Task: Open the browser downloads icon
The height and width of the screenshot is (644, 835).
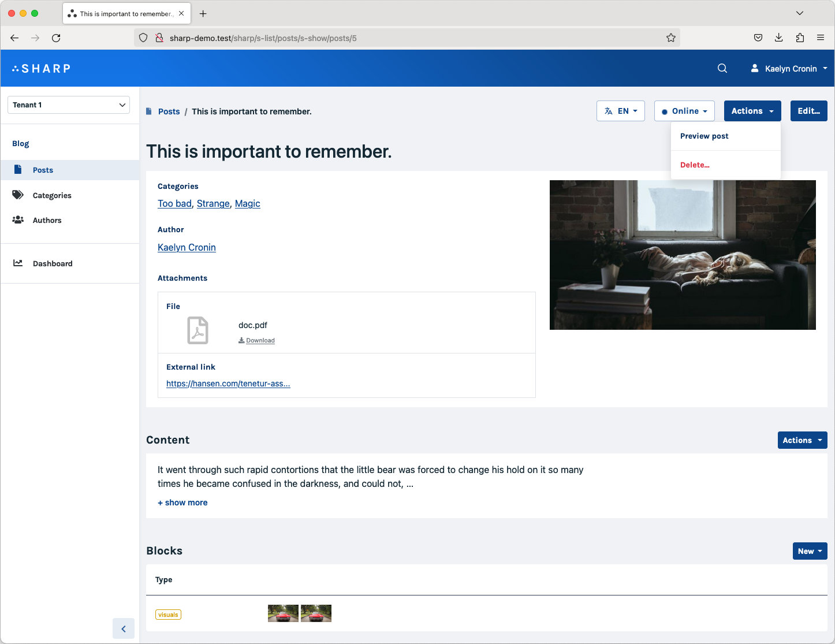Action: 779,38
